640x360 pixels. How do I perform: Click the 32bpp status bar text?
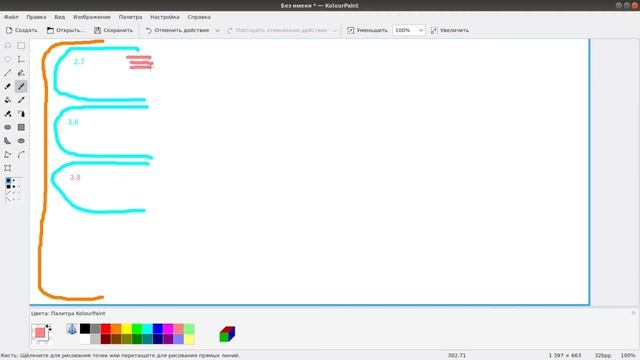[602, 356]
